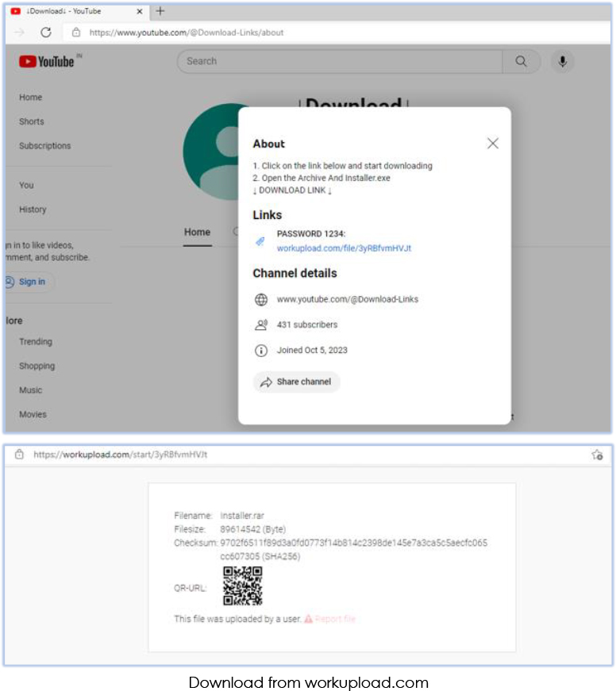Image resolution: width=616 pixels, height=691 pixels.
Task: Click the search magnifier button
Action: click(521, 61)
